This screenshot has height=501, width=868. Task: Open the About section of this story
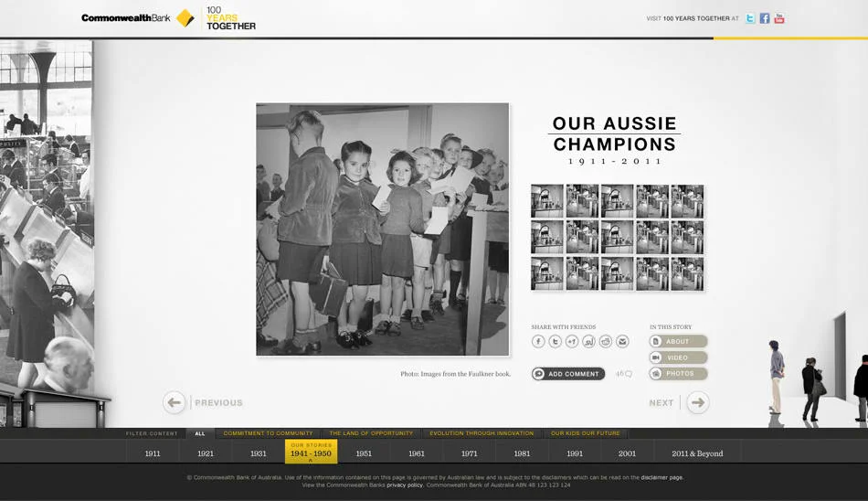click(x=678, y=341)
